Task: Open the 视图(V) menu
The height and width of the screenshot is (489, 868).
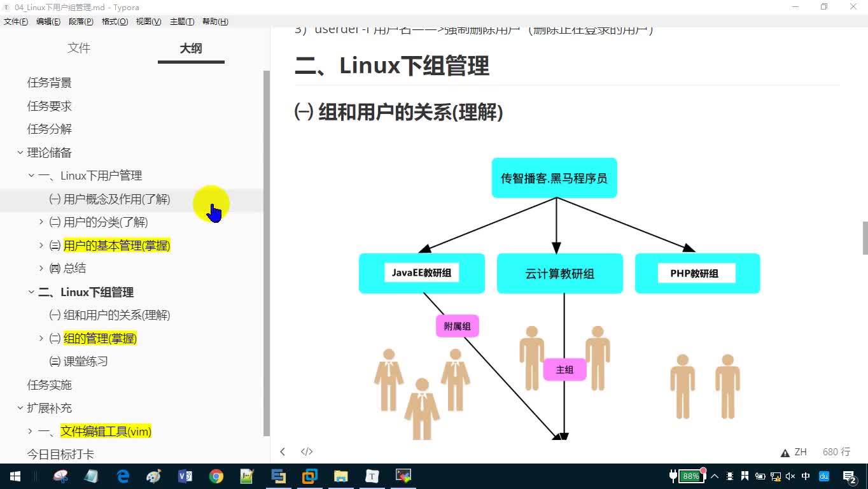Action: click(148, 22)
